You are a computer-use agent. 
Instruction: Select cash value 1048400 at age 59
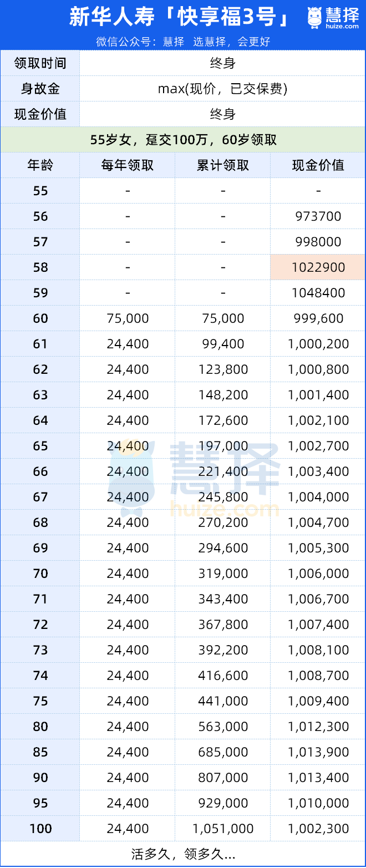(x=318, y=293)
